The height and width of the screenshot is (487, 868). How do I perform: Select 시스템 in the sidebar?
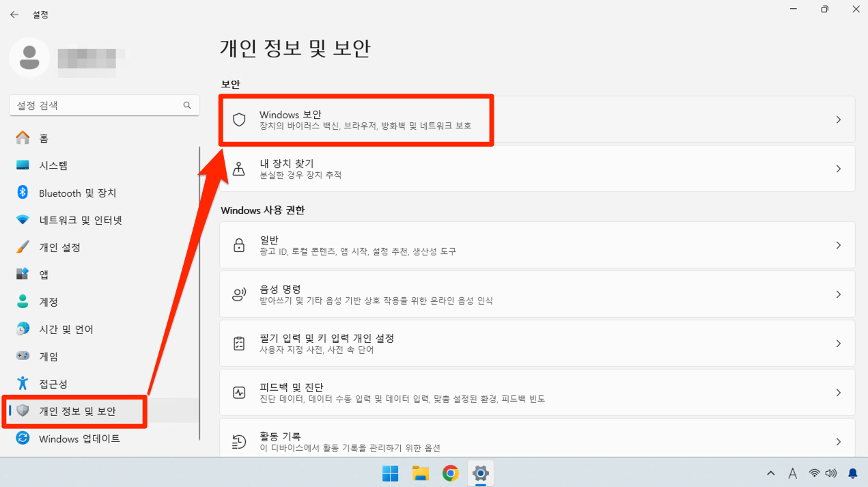(102, 165)
